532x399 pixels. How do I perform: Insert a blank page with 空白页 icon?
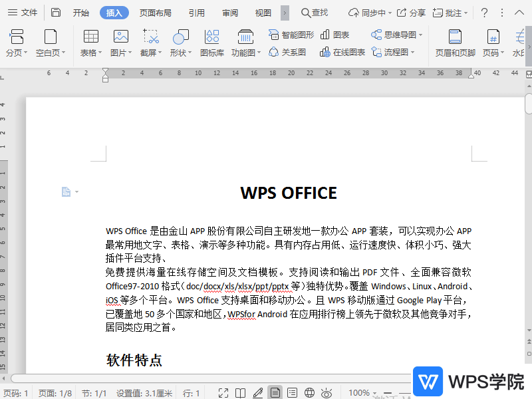[51, 37]
